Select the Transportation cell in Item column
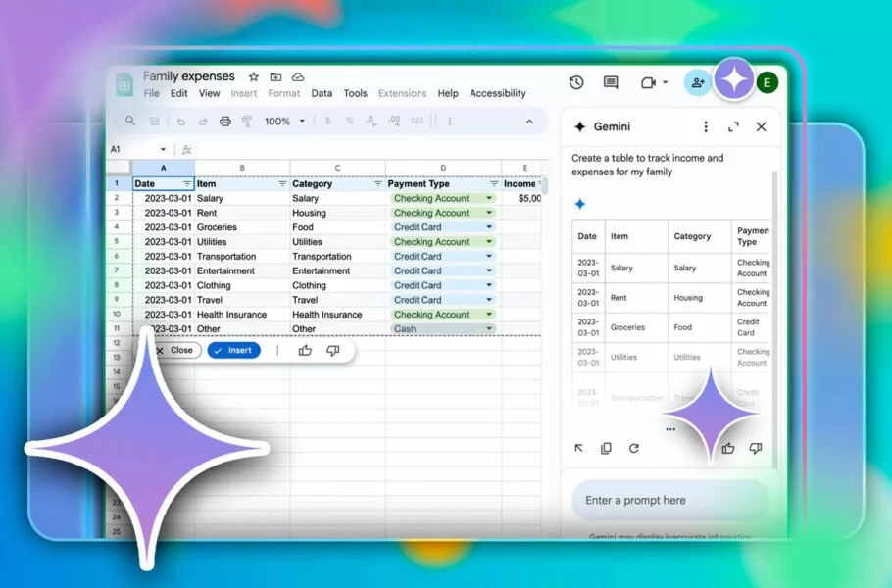892x588 pixels. (242, 256)
